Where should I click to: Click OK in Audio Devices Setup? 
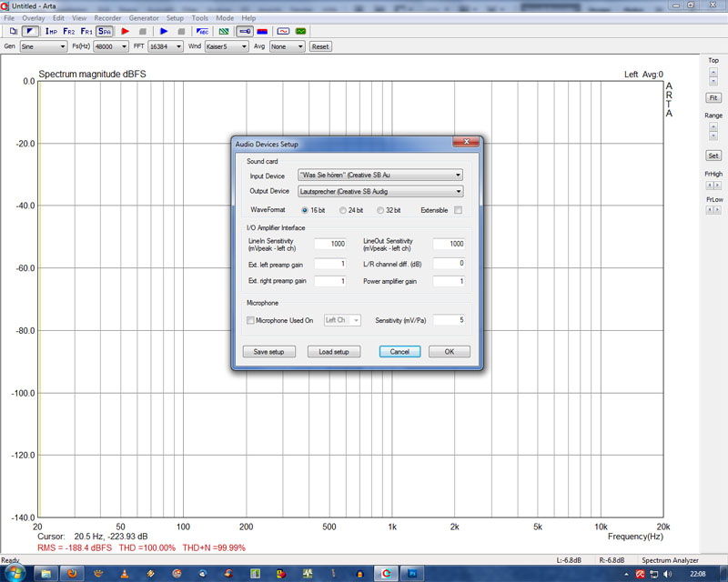click(x=449, y=352)
